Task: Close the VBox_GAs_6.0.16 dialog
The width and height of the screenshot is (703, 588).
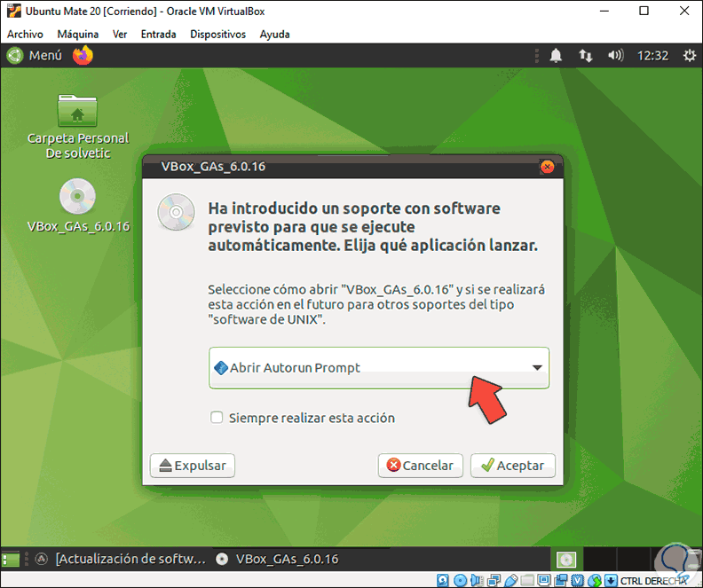Action: [x=547, y=167]
